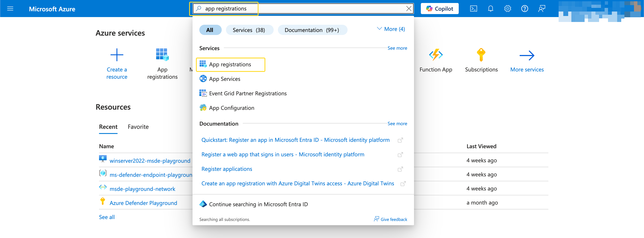The width and height of the screenshot is (644, 238).
Task: Click the resource group icon for ms-defender-endpoint
Action: (103, 173)
